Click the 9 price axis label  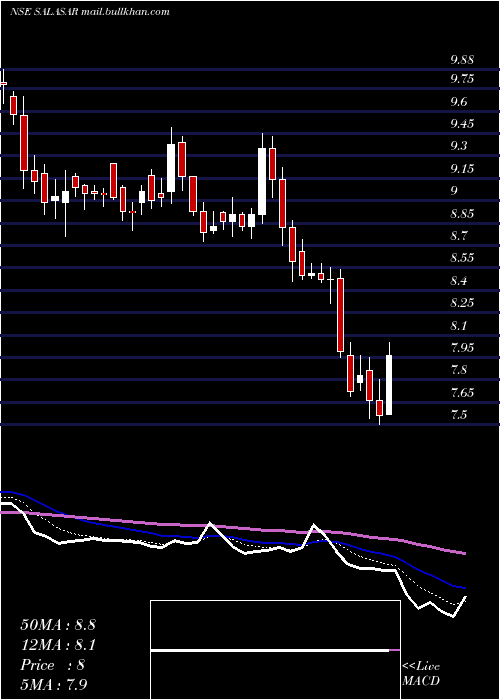[454, 191]
